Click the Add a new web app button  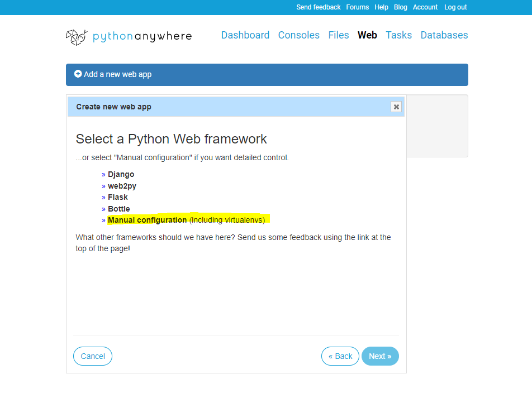pyautogui.click(x=267, y=75)
